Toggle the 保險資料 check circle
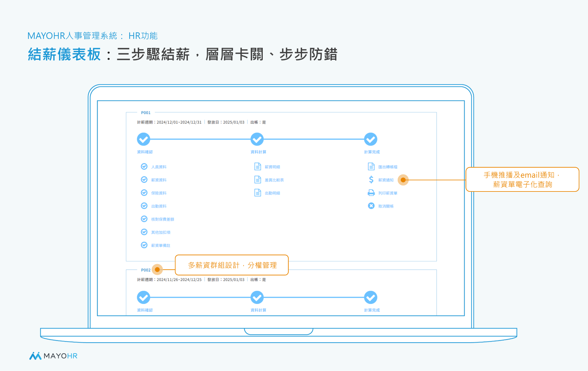 pyautogui.click(x=144, y=193)
